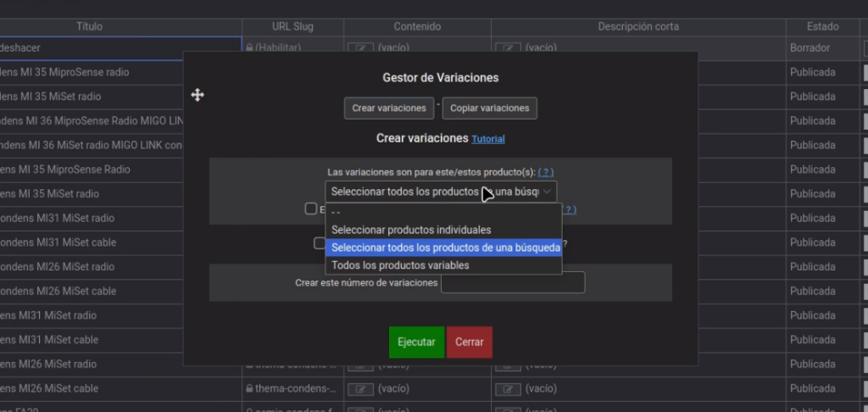This screenshot has width=868, height=412.
Task: Click '(vacío)' Contenido text in deshacer row
Action: tap(393, 48)
